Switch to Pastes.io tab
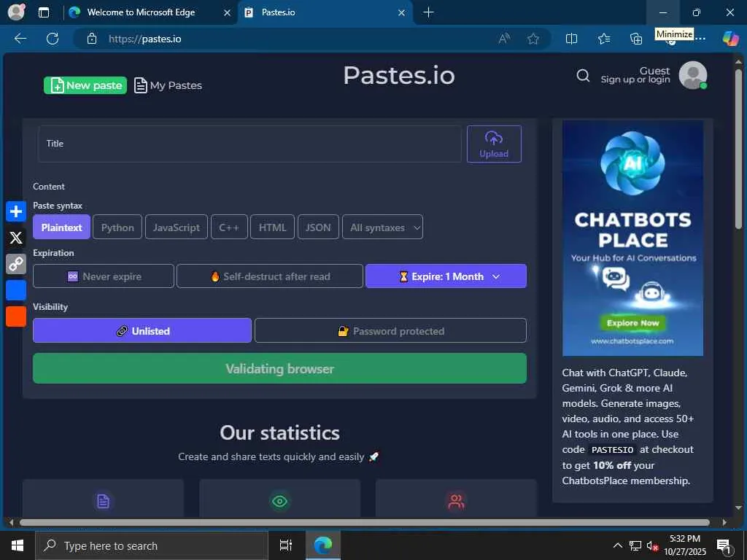The width and height of the screenshot is (747, 560). click(x=324, y=12)
